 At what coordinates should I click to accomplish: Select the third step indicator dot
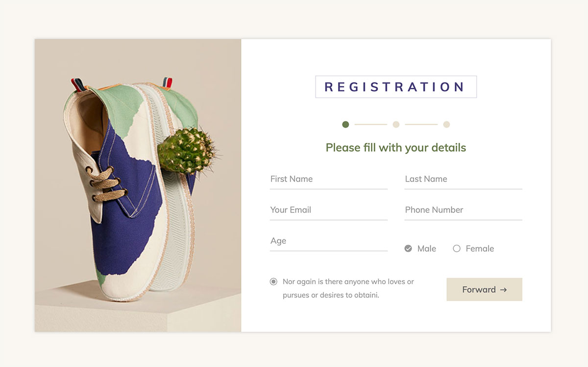(x=446, y=124)
